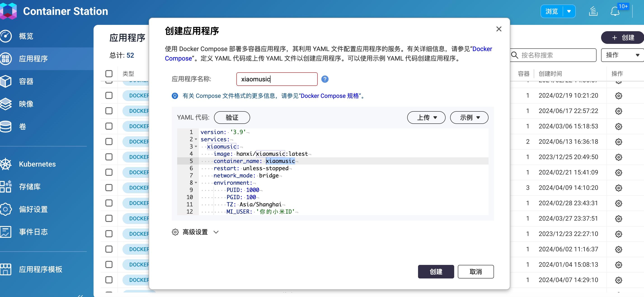Check the row dated 2024/02/19 10:21:20
The height and width of the screenshot is (297, 644).
click(109, 95)
